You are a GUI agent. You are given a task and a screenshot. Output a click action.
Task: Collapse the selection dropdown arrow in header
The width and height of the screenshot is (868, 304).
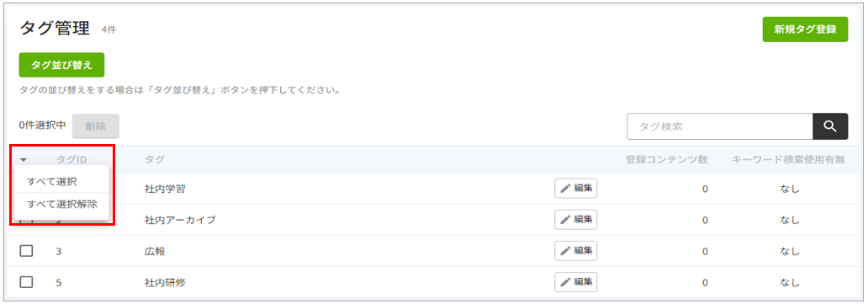24,160
